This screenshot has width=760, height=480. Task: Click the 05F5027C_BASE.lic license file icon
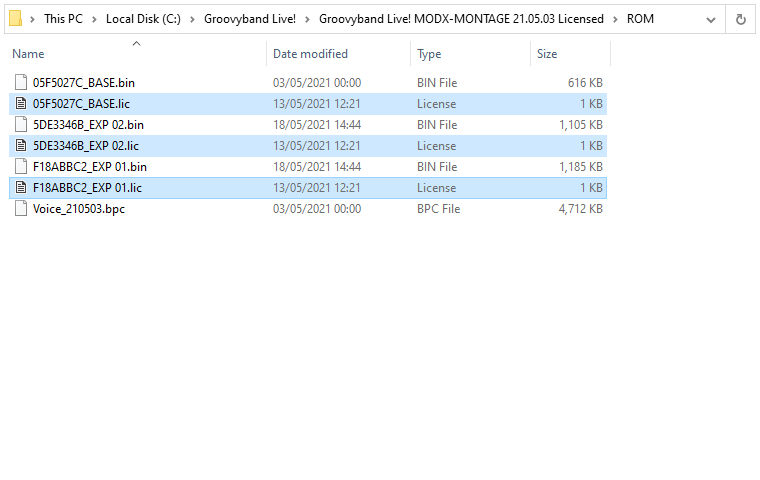point(21,103)
